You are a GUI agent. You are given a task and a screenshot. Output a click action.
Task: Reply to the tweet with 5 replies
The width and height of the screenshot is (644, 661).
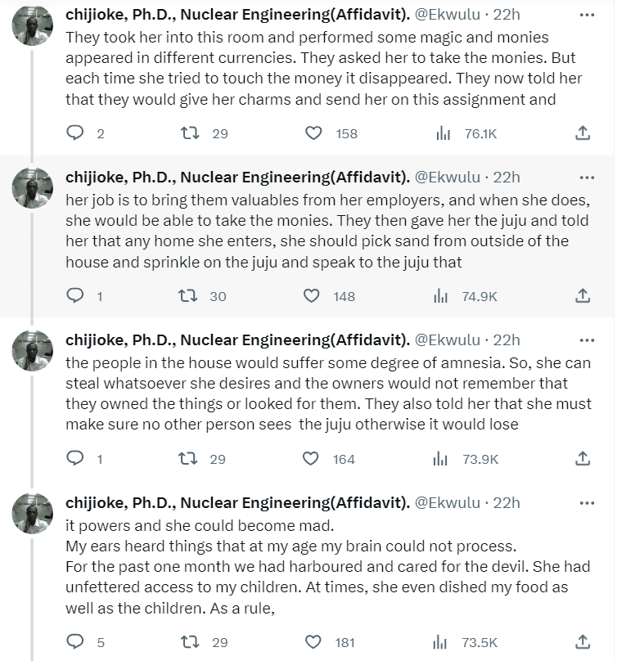tap(75, 641)
